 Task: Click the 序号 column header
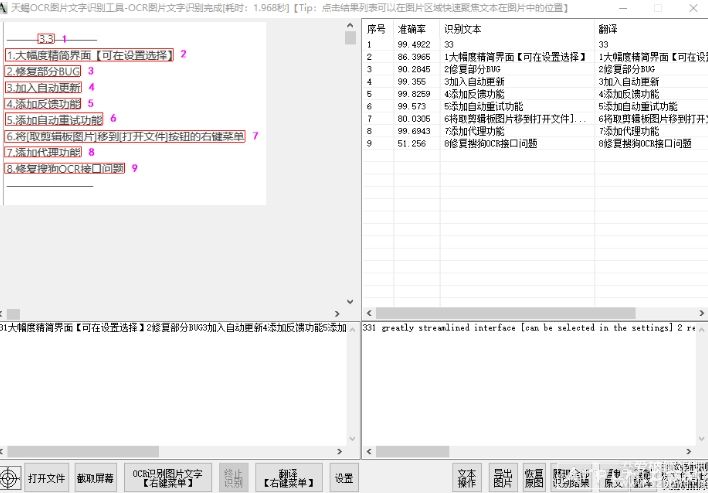[x=377, y=29]
